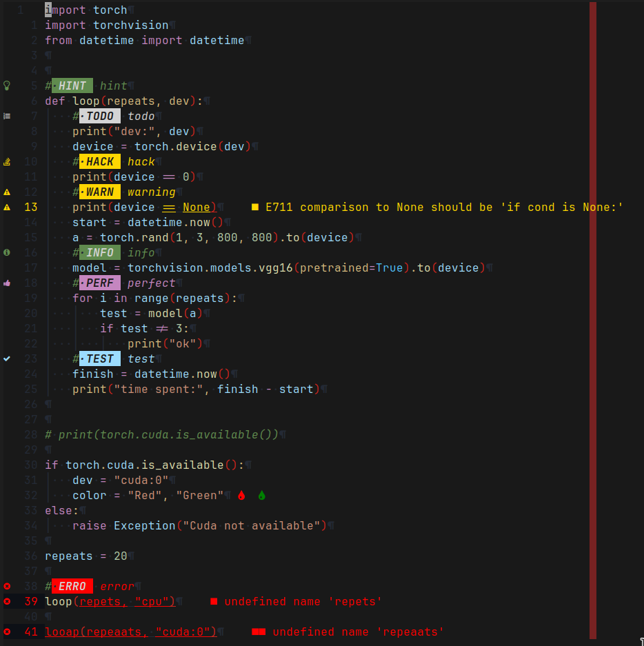Screen dimensions: 644x646
Task: Select the TODO list icon next to line 7
Action: point(6,116)
